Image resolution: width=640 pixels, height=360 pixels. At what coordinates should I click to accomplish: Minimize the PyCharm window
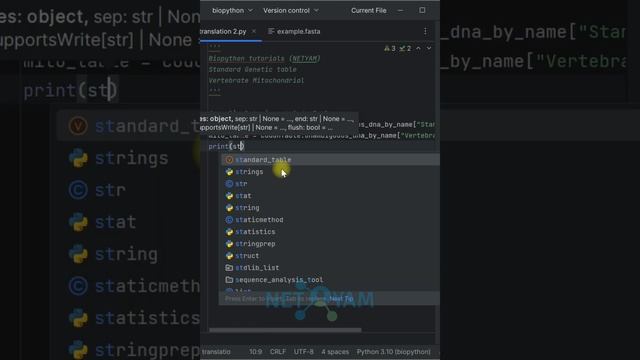pyautogui.click(x=400, y=10)
